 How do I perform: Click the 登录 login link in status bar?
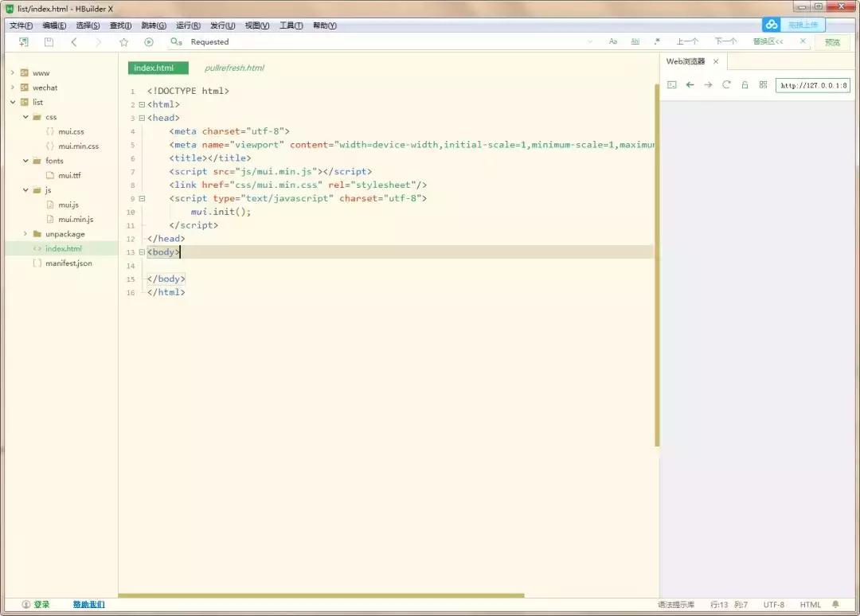(x=41, y=605)
